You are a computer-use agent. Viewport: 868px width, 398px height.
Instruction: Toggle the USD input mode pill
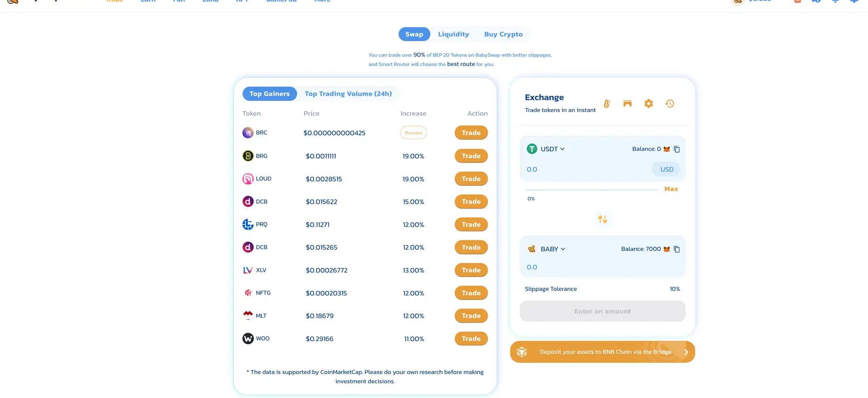click(666, 169)
